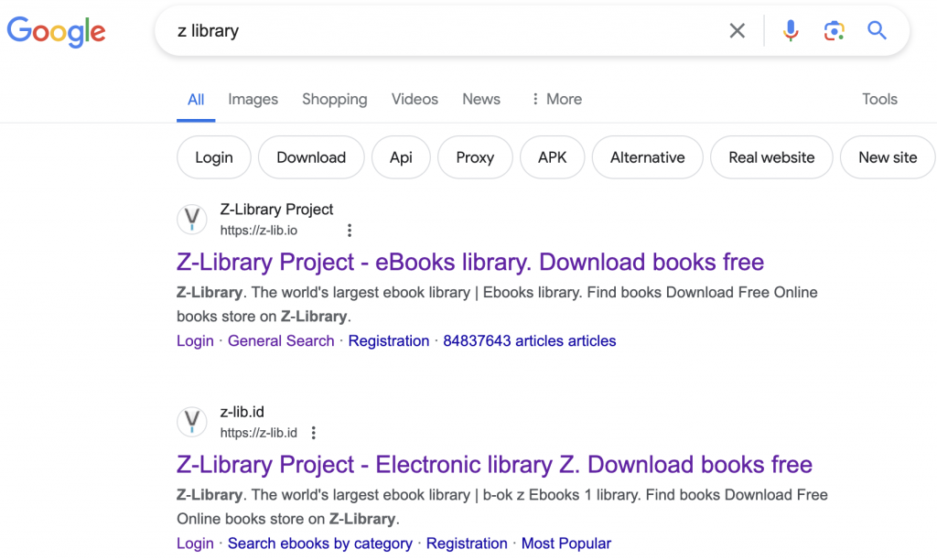Switch to the News tab
This screenshot has width=937, height=560.
[481, 99]
